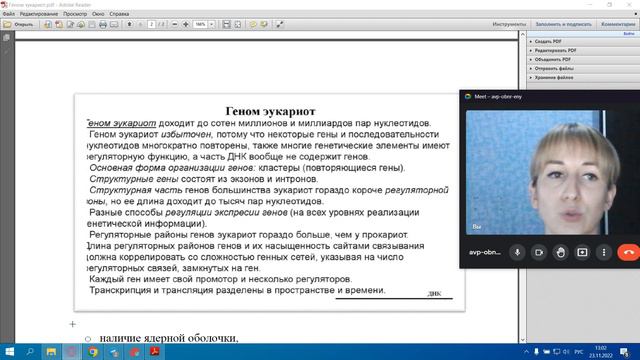Open the folder icon in Adobe Reader toolbar
Screen dimensions: 640x360
tap(7, 24)
